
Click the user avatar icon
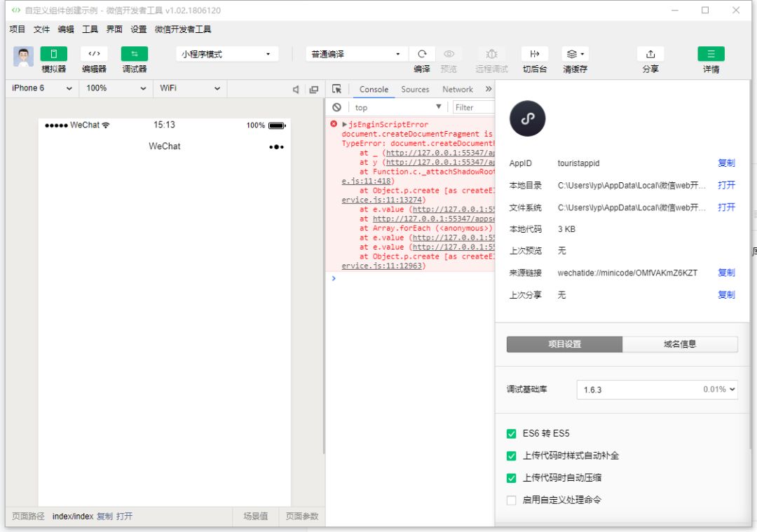[23, 57]
